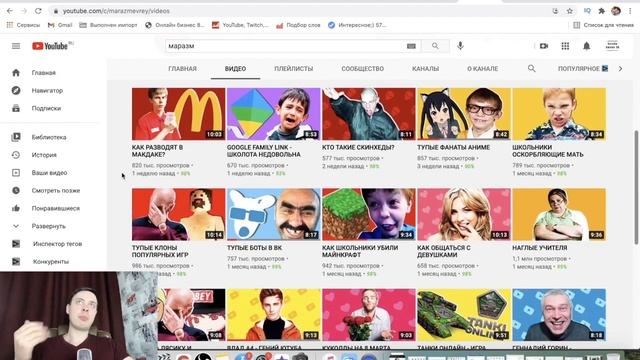
Task: Bookmark the page with the star icon
Action: click(570, 11)
